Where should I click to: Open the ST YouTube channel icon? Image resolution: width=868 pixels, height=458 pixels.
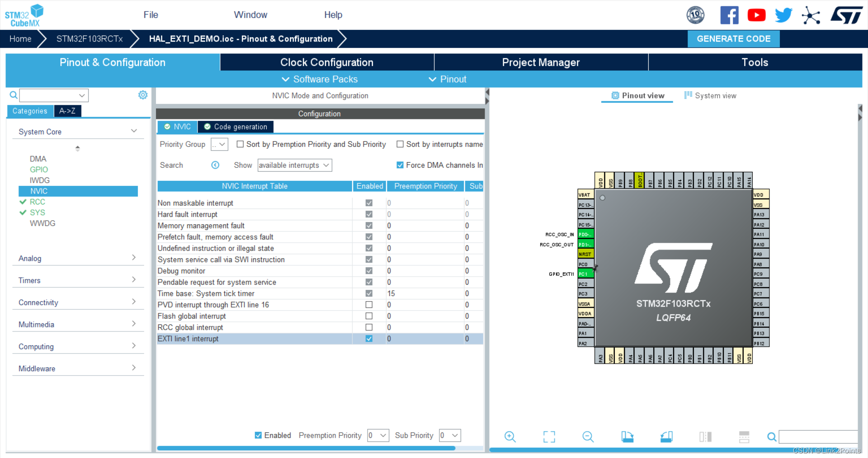pos(756,15)
